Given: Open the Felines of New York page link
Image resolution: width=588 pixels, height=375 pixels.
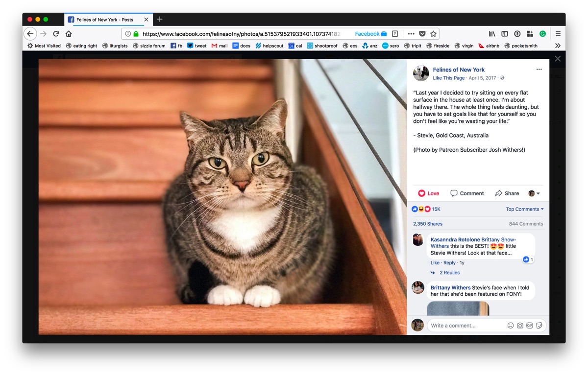Looking at the screenshot, I should (459, 70).
